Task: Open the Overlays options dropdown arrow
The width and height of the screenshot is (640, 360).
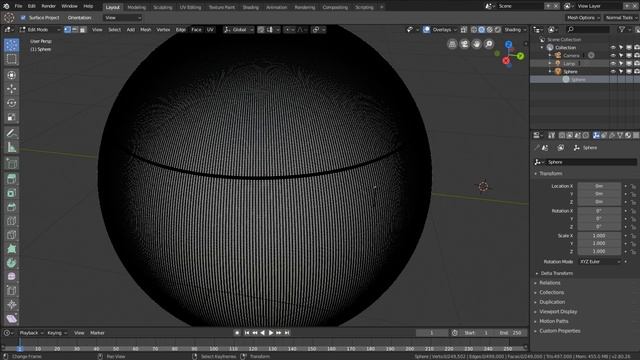Action: click(x=455, y=30)
